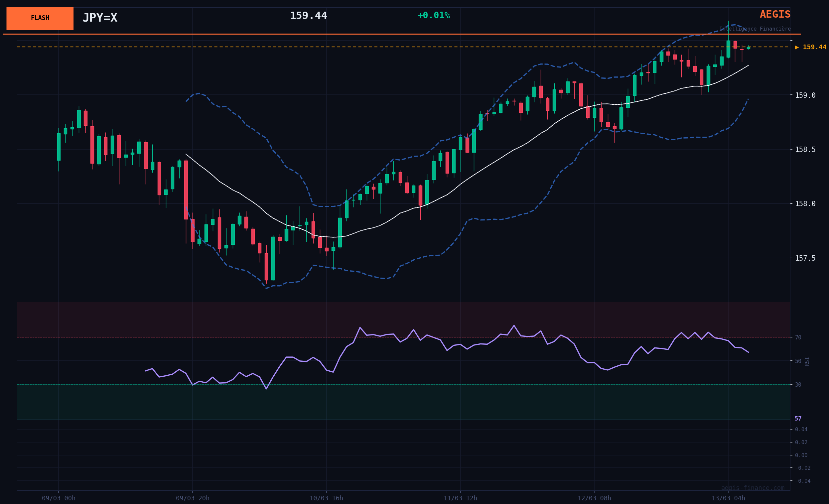Click the 158.0 price axis label
This screenshot has width=829, height=504.
click(x=805, y=204)
